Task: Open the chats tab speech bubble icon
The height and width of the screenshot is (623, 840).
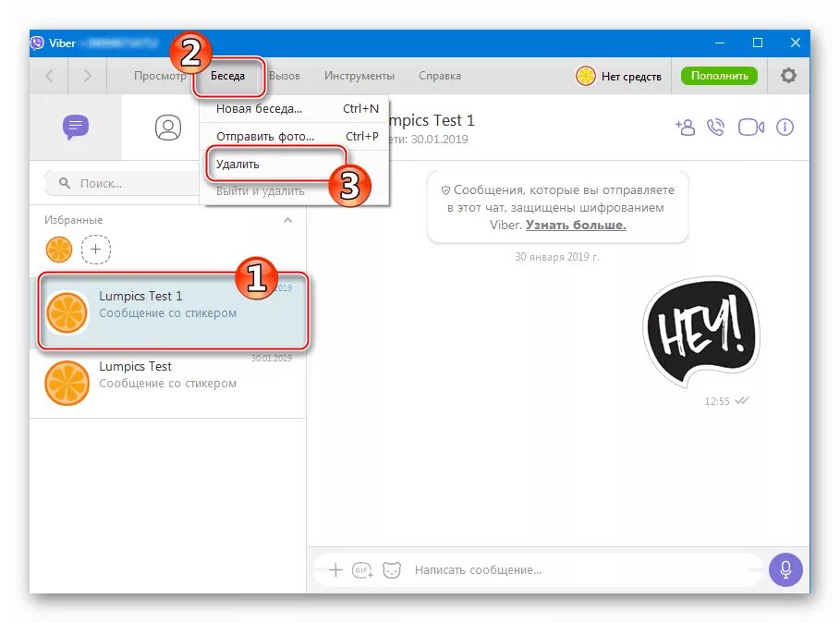Action: click(x=76, y=128)
